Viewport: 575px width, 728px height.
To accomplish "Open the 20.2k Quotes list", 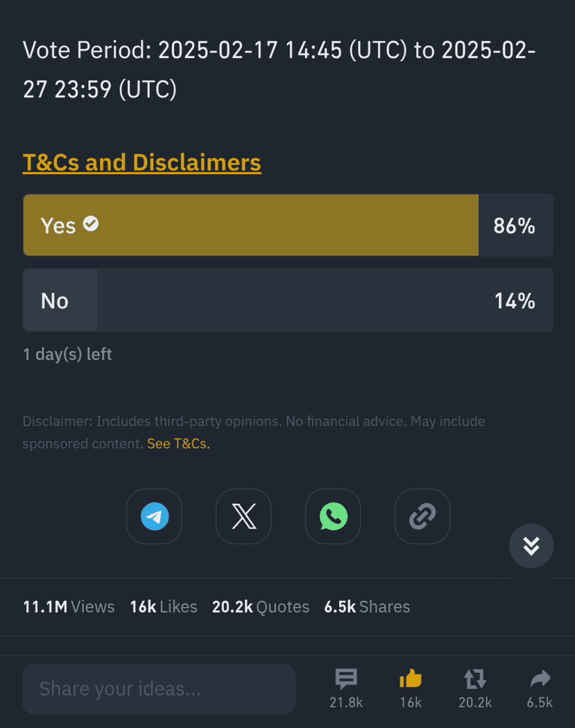I will click(260, 607).
